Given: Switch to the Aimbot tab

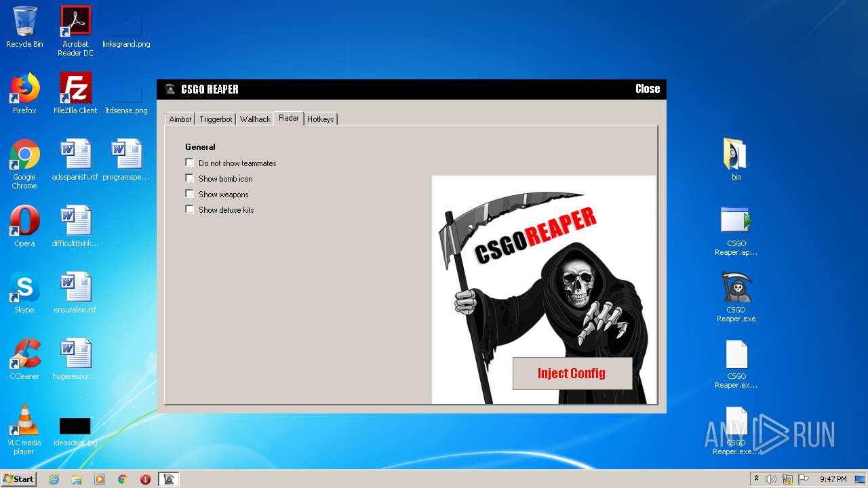Looking at the screenshot, I should pyautogui.click(x=180, y=119).
